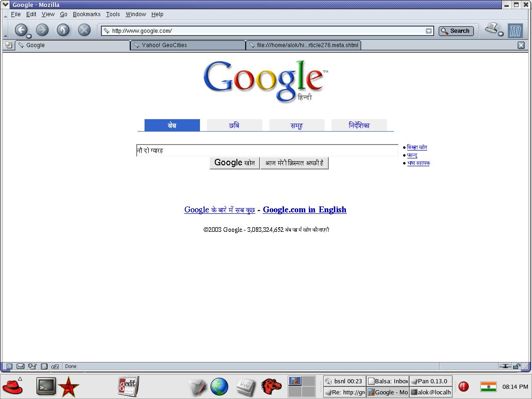The width and height of the screenshot is (532, 399).
Task: Click the Search button beside the URL bar
Action: [x=456, y=31]
